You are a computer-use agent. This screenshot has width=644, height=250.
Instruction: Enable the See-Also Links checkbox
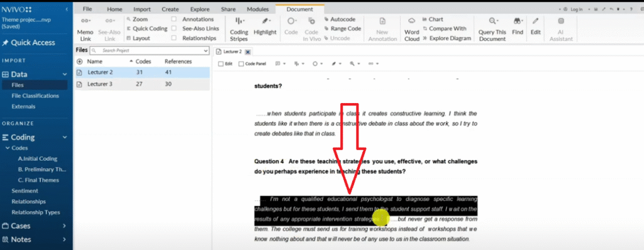click(x=174, y=29)
